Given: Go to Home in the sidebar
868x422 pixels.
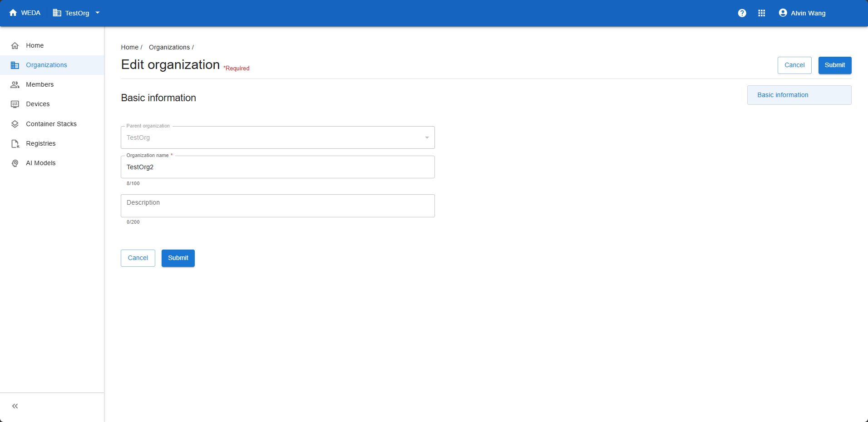Looking at the screenshot, I should coord(52,45).
